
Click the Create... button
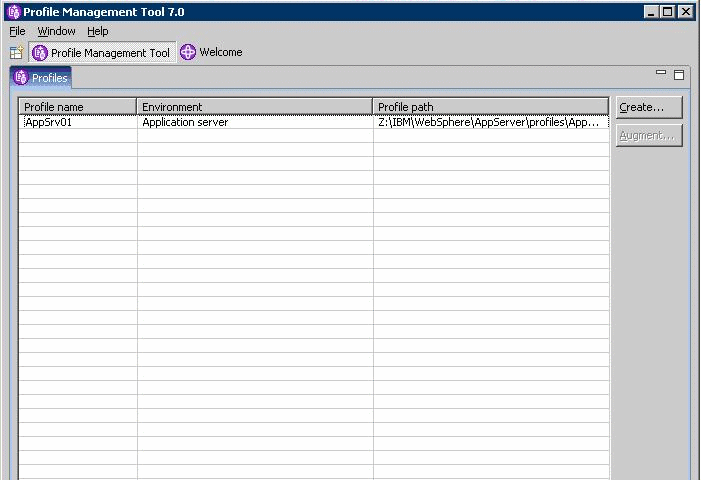pyautogui.click(x=649, y=107)
